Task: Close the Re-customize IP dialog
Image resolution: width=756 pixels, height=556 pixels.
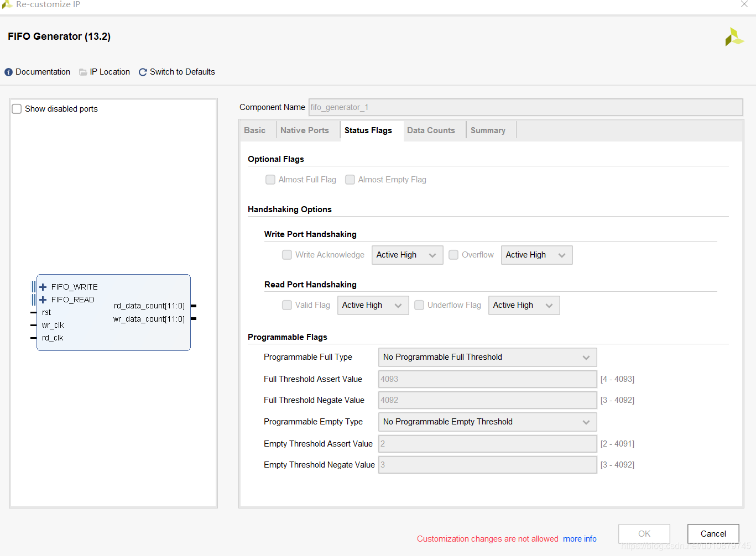Action: 744,4
